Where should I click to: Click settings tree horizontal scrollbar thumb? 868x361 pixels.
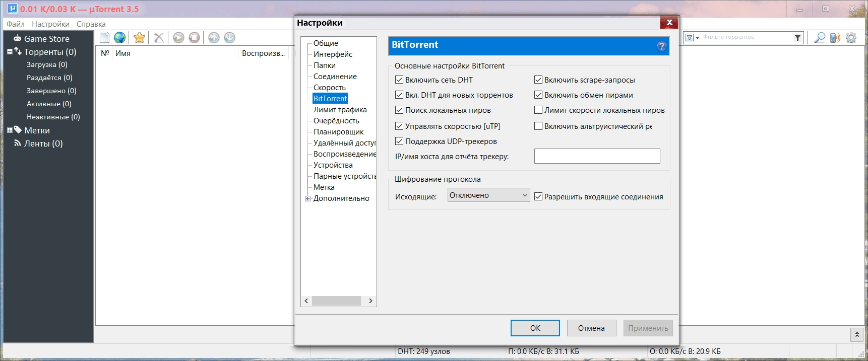click(336, 301)
